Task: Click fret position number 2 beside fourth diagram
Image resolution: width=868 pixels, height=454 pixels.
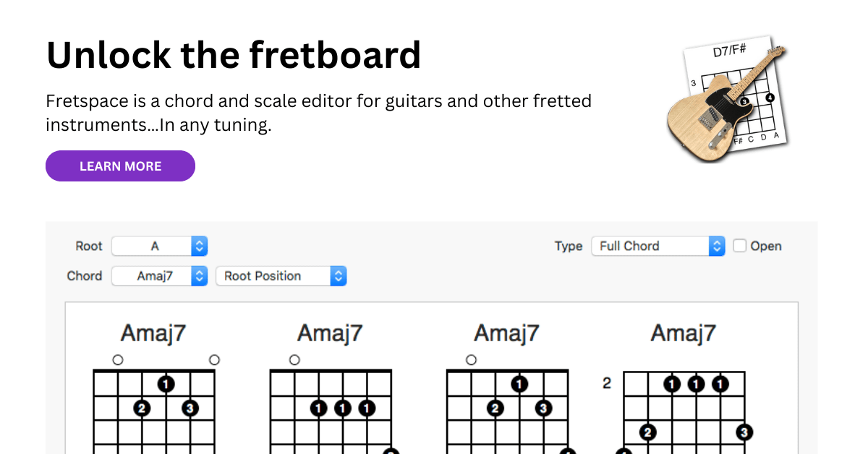Action: 606,383
